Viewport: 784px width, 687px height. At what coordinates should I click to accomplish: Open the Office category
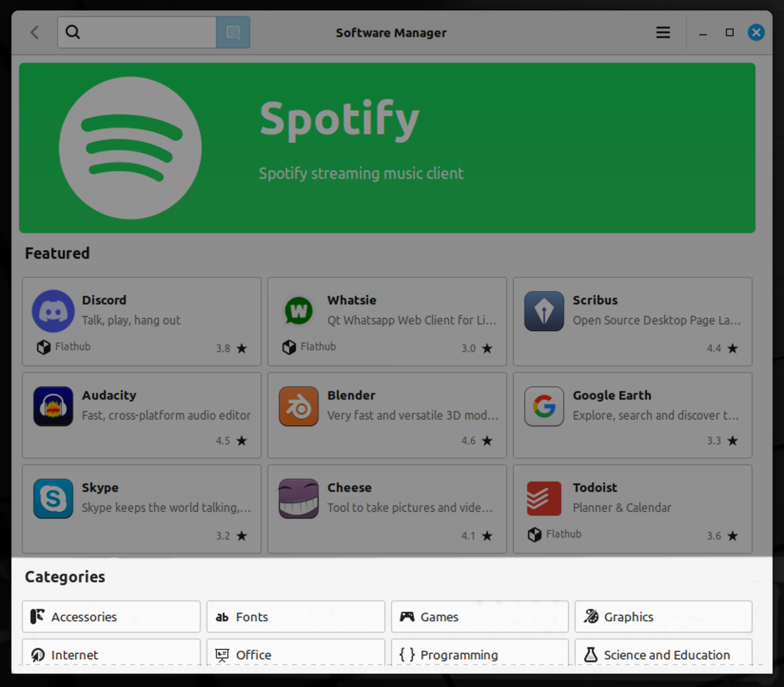tap(295, 652)
